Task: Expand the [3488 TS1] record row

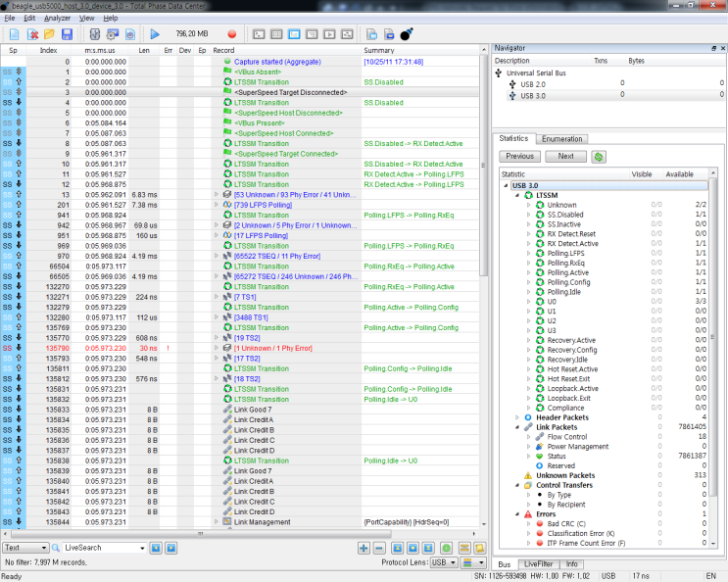Action: pyautogui.click(x=216, y=317)
